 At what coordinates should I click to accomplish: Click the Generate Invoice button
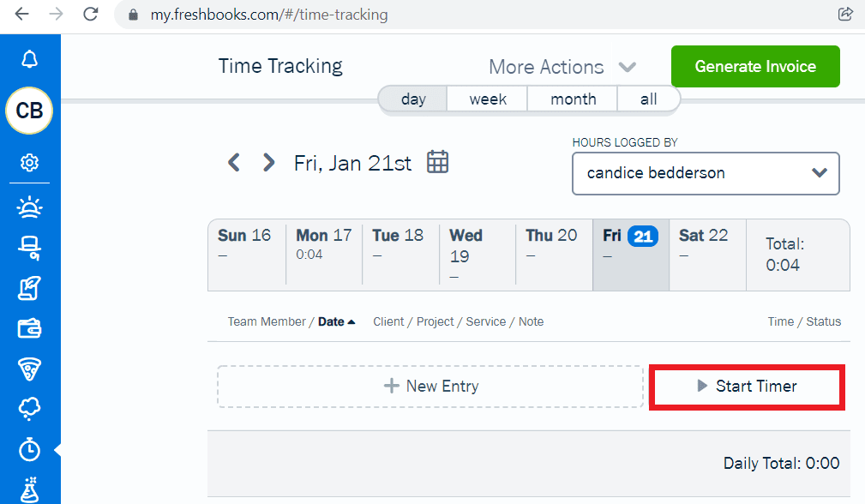click(x=754, y=66)
